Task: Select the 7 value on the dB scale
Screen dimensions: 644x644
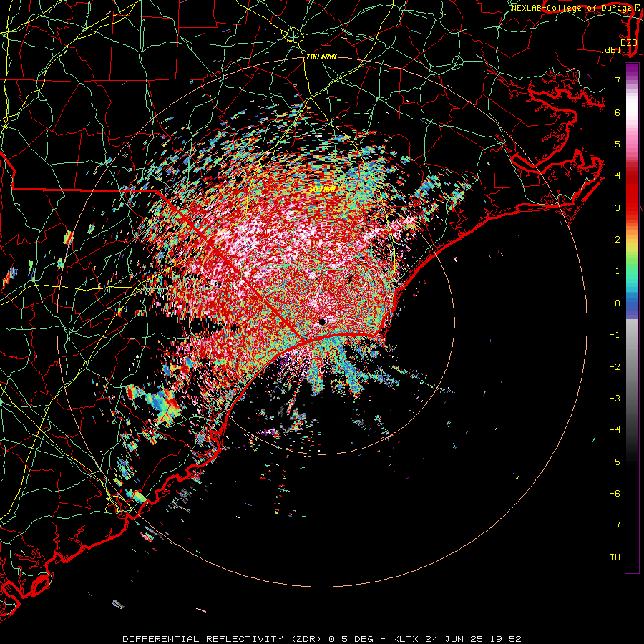Action: (x=618, y=80)
